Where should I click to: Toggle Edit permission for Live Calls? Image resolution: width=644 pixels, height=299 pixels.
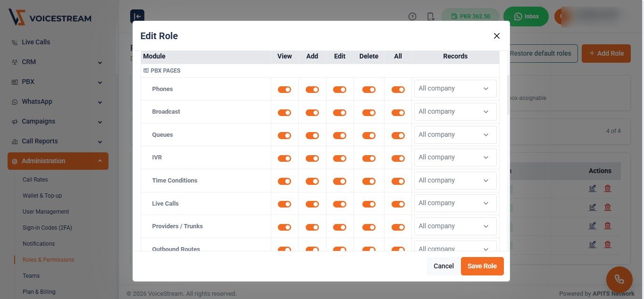[x=340, y=204]
